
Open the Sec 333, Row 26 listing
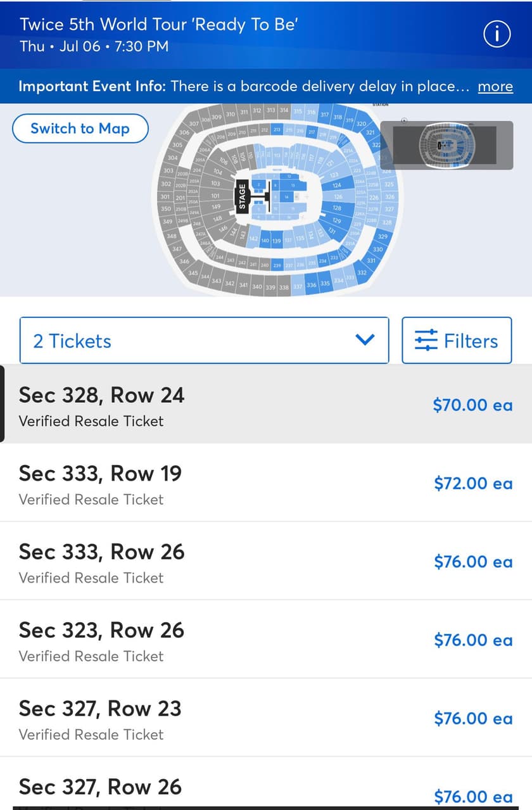[x=266, y=561]
